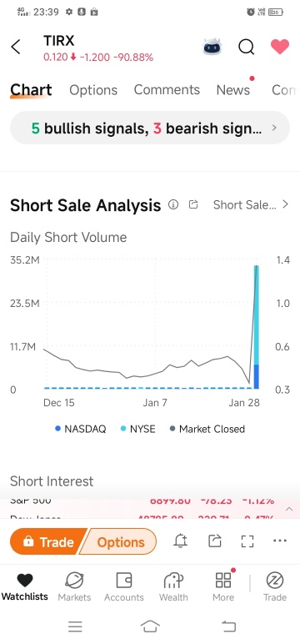Toggle NASDAQ legend series
Viewport: 300px width, 644px height.
click(81, 429)
